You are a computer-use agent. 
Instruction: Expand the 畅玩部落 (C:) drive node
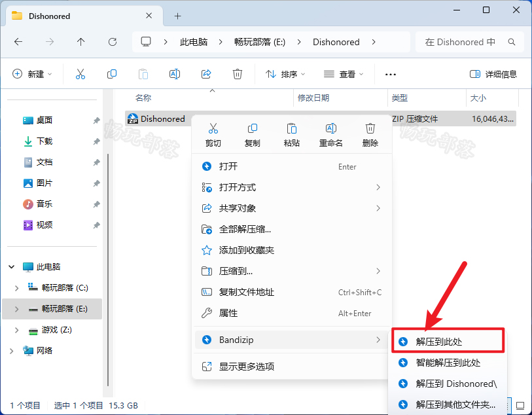pyautogui.click(x=16, y=288)
